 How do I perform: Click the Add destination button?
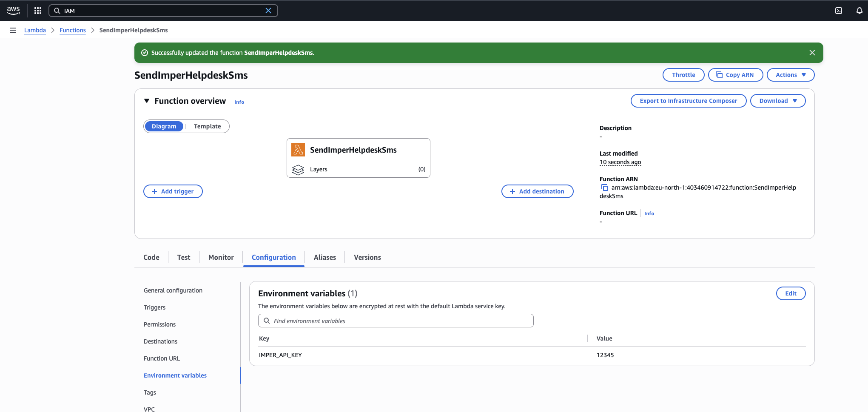click(538, 191)
